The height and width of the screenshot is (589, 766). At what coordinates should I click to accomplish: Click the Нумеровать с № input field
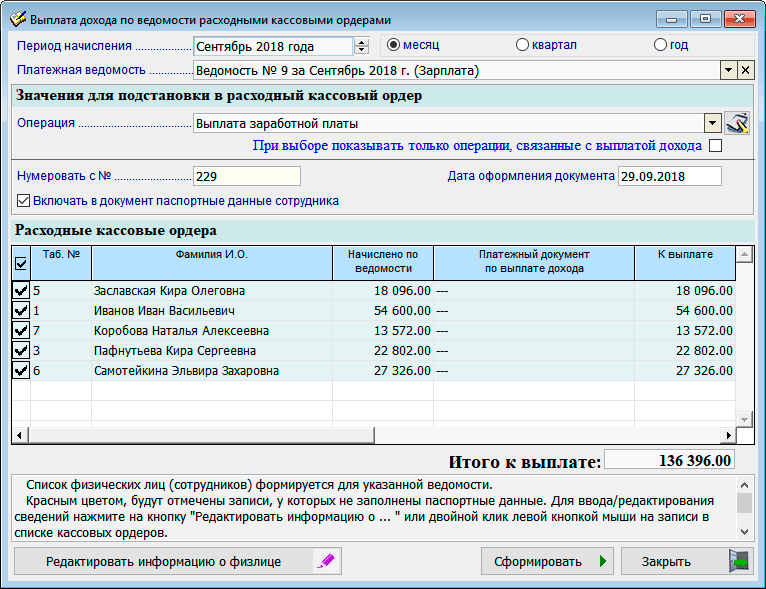pos(247,176)
